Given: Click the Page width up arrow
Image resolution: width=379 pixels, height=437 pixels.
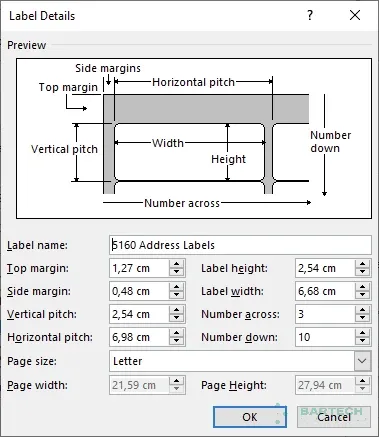Looking at the screenshot, I should (x=176, y=381).
